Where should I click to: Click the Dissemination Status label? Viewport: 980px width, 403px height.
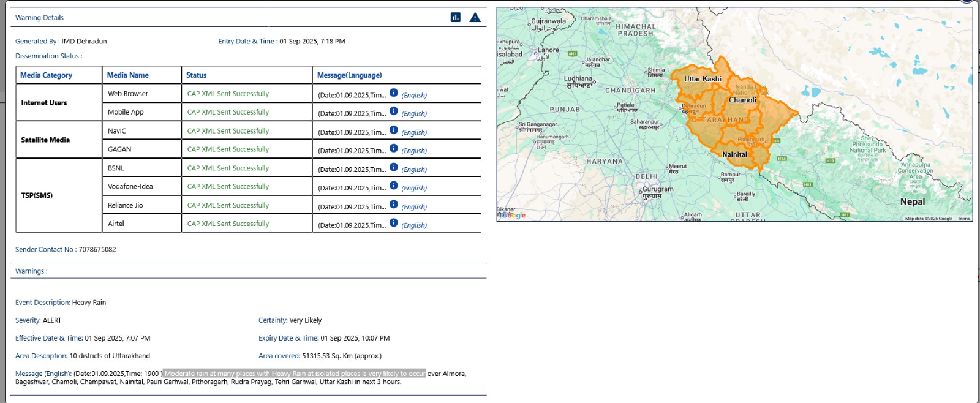click(x=48, y=56)
